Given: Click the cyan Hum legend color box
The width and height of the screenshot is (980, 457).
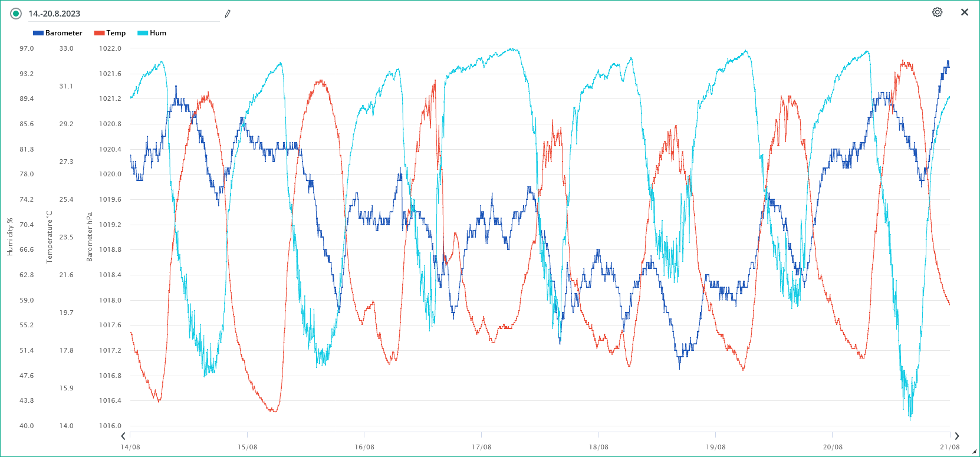Looking at the screenshot, I should (143, 33).
